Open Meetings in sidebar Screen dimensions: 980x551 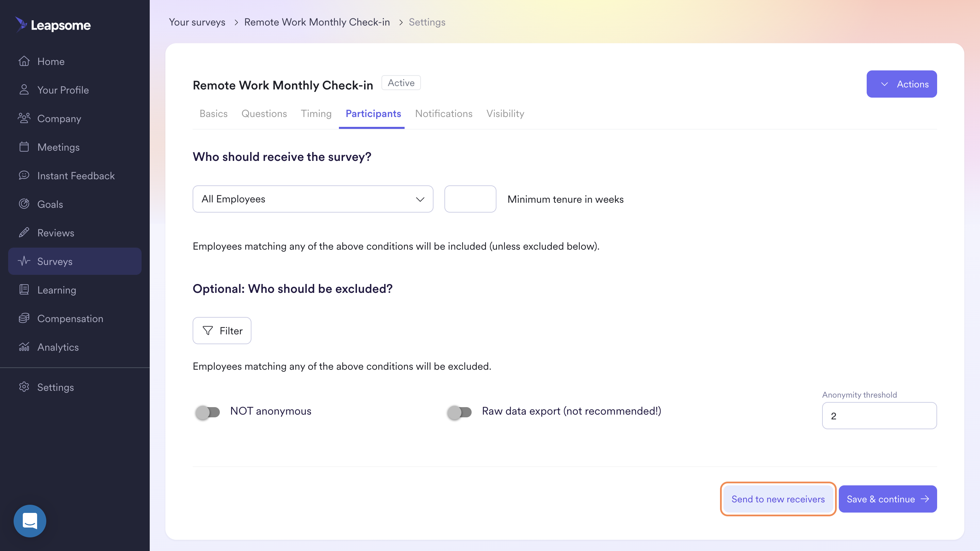75,147
